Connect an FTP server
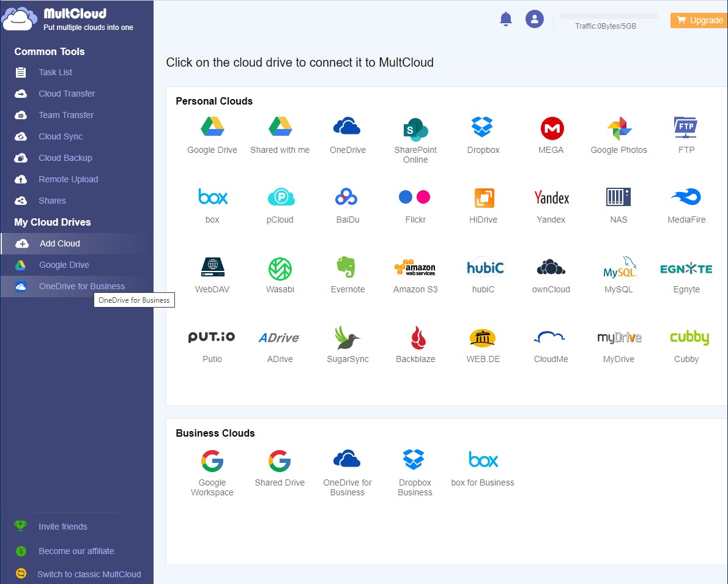Viewport: 728px width, 584px height. (x=686, y=136)
